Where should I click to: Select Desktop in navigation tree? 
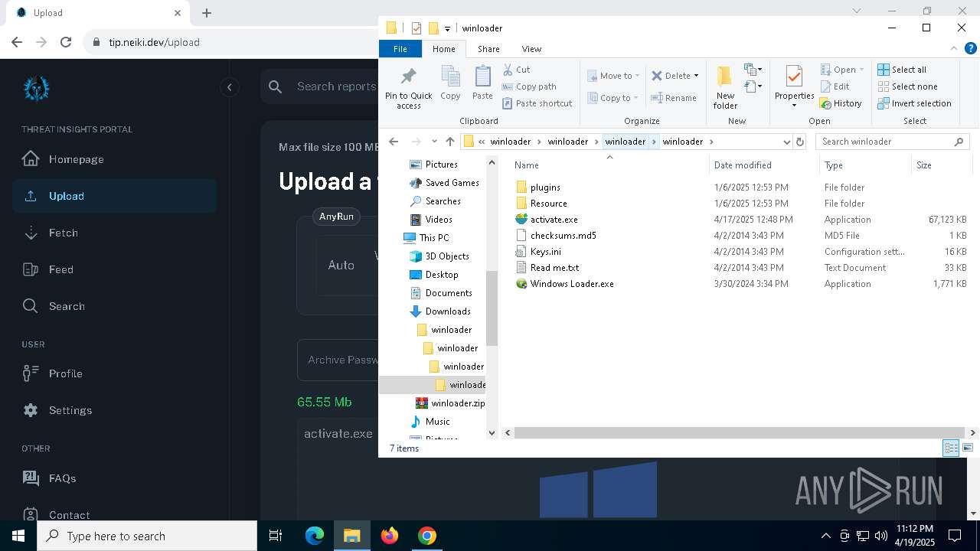click(442, 275)
